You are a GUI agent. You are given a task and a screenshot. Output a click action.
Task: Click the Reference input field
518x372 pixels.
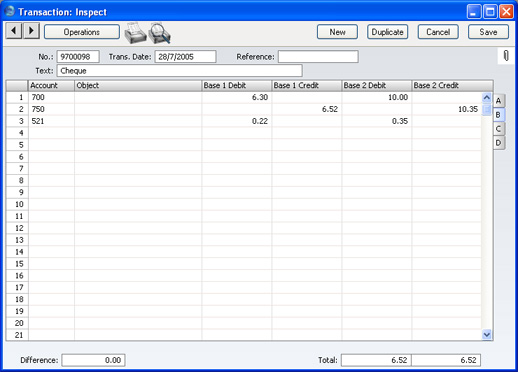318,57
